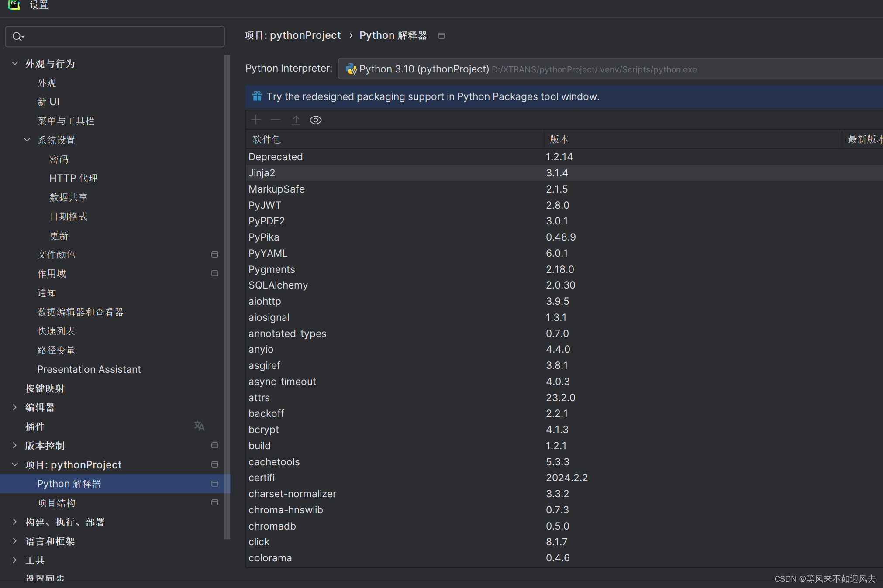This screenshot has width=883, height=588.
Task: Collapse the 系统设置 subsection
Action: [x=27, y=140]
